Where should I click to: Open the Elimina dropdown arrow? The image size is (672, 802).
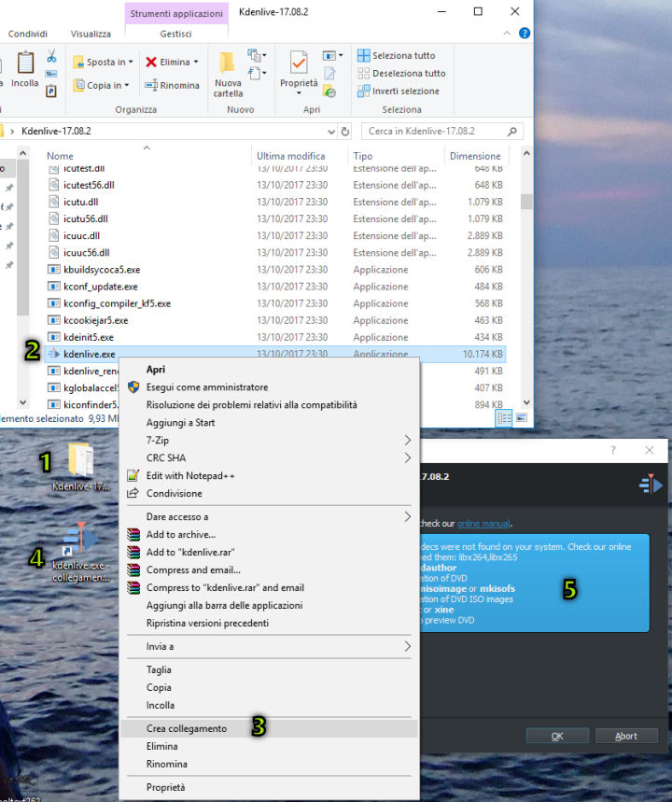click(196, 62)
